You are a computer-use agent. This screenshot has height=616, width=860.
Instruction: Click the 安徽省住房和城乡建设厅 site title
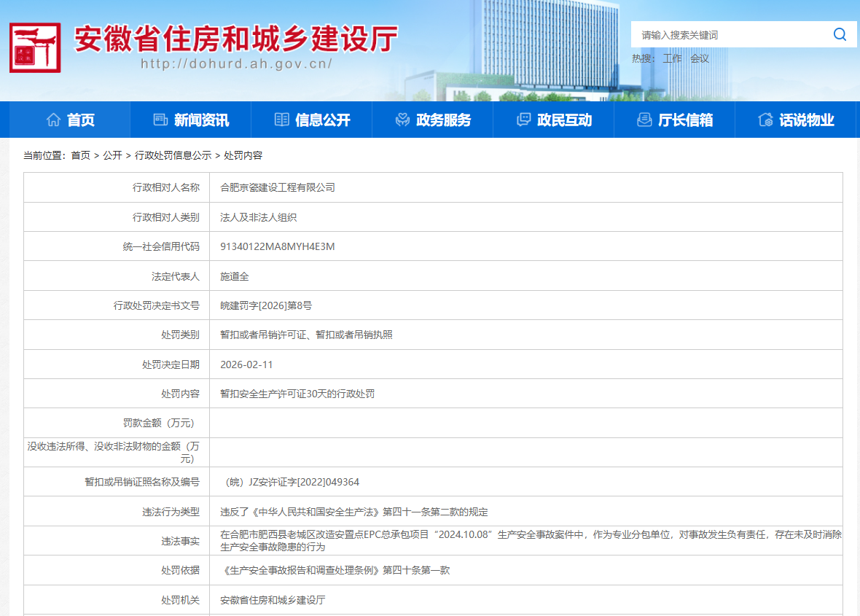point(236,39)
